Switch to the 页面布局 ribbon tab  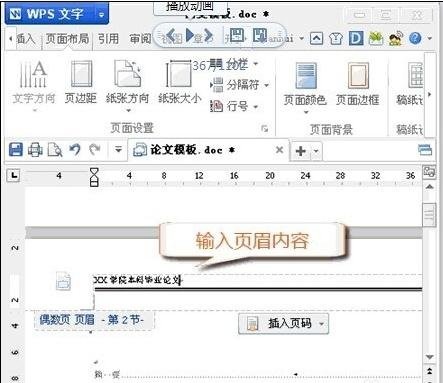pos(67,39)
